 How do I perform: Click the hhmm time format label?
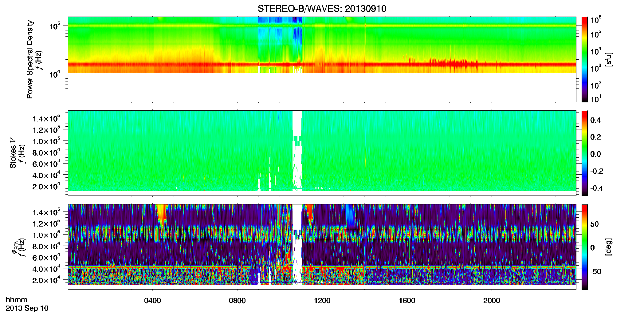(17, 300)
